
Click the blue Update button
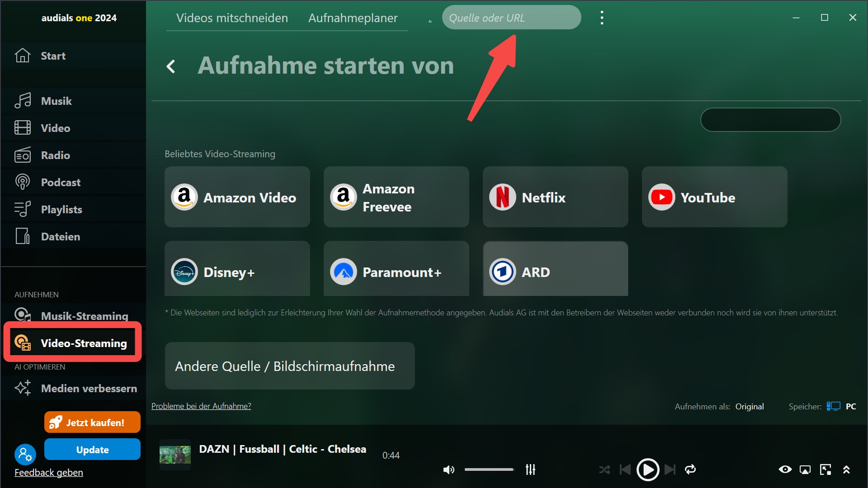[x=92, y=450]
